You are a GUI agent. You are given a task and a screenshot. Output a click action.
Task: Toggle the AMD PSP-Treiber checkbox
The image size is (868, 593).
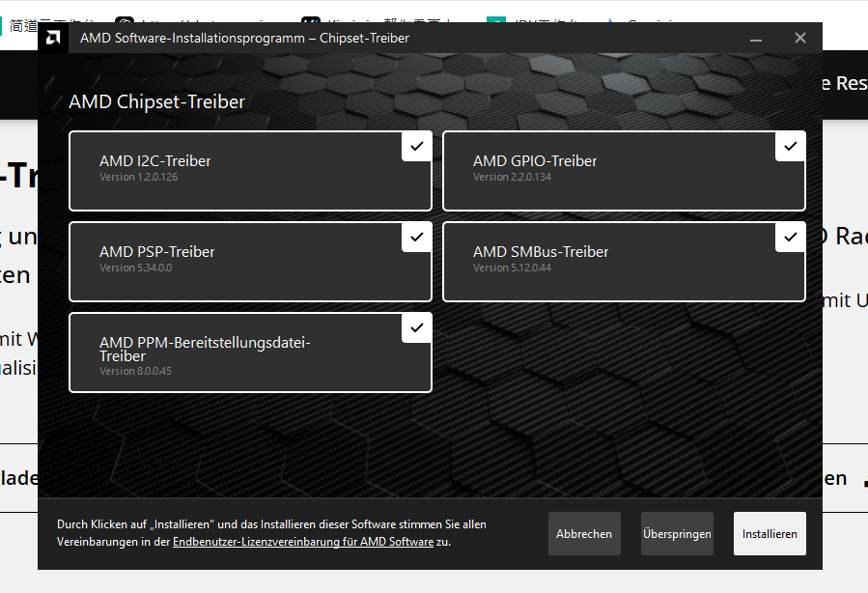coord(417,237)
